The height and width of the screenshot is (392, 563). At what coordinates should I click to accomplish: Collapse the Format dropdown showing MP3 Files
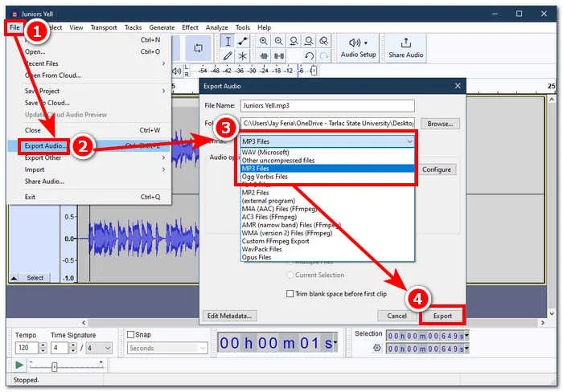[409, 141]
